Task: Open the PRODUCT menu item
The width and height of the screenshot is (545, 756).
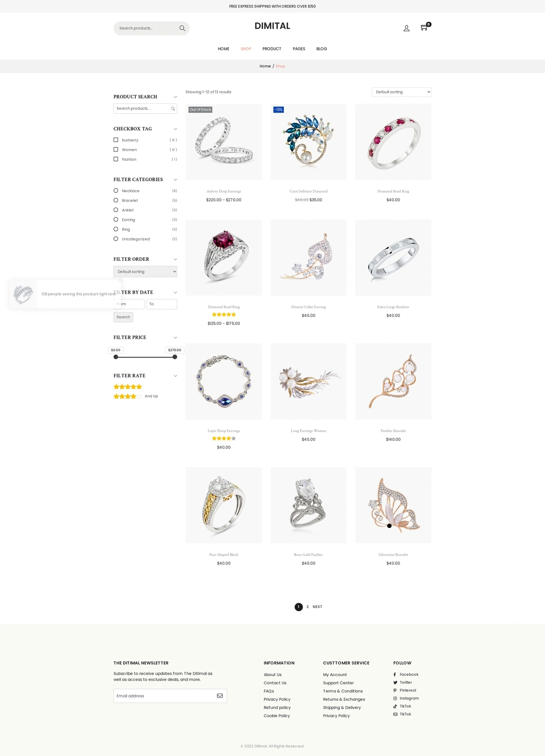Action: click(272, 49)
